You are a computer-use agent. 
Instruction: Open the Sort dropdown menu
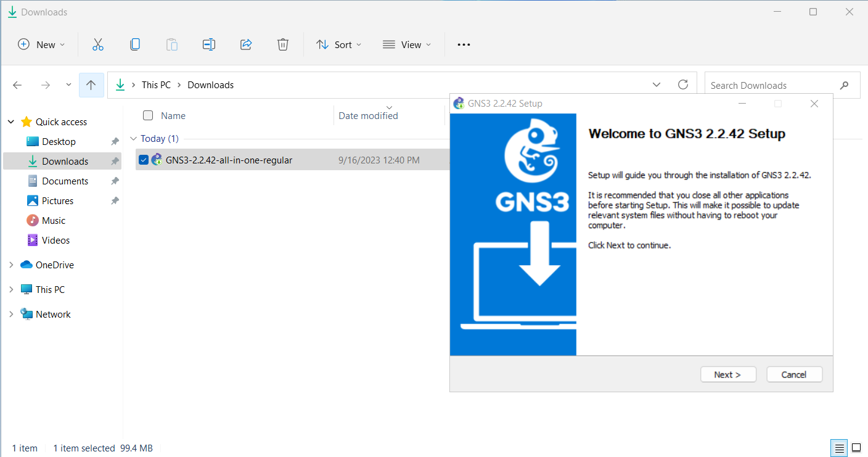tap(339, 44)
